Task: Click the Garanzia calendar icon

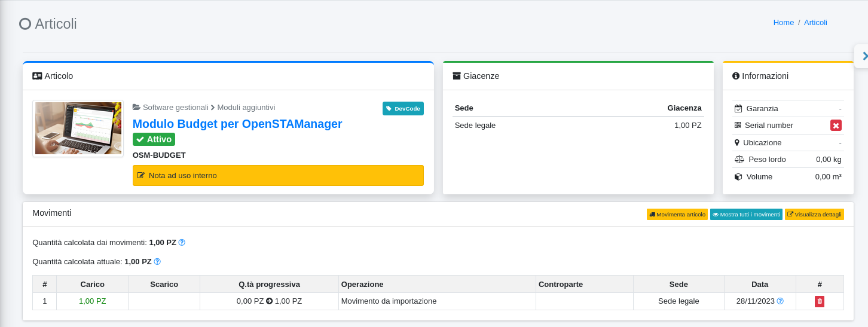Action: [738, 109]
